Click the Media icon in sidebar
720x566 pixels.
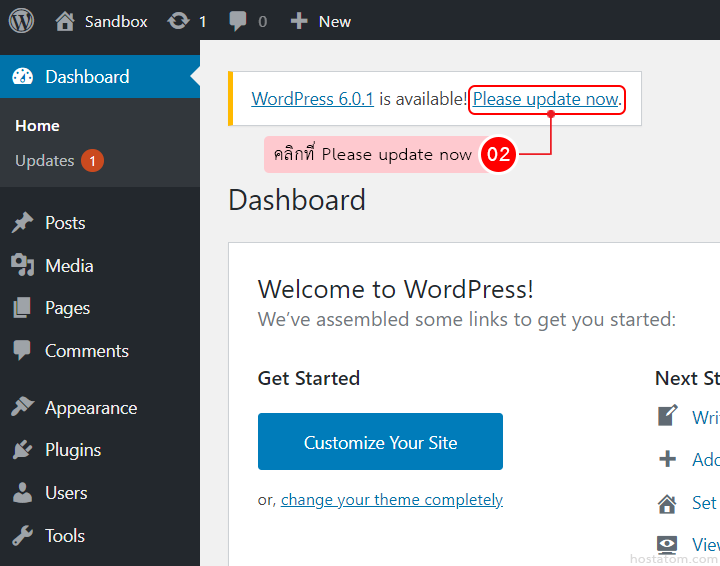(22, 265)
